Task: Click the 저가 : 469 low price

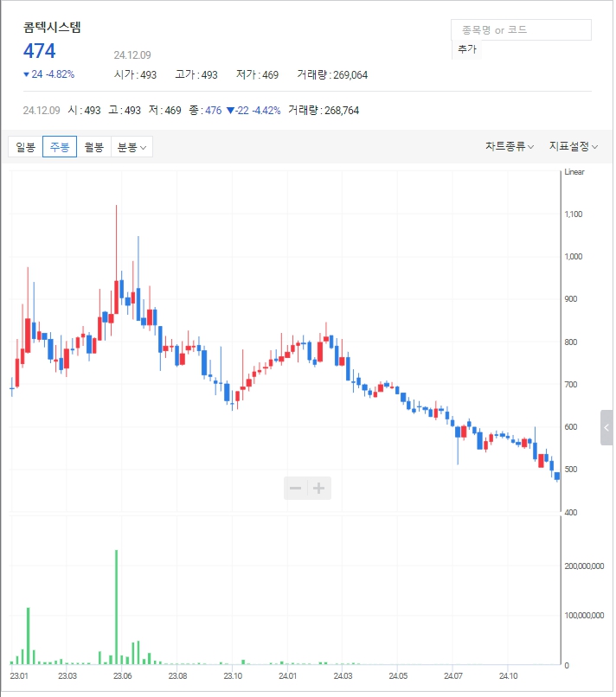Action: [x=257, y=74]
